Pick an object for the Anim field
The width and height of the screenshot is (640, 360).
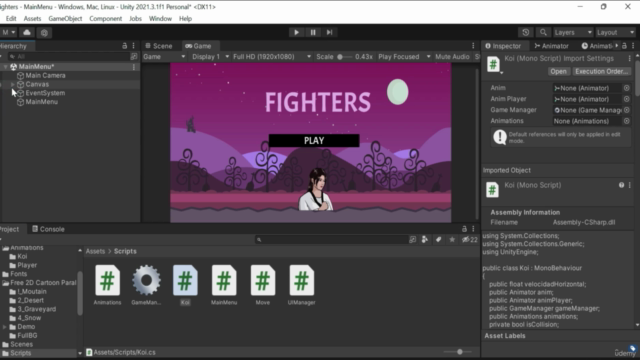[627, 88]
